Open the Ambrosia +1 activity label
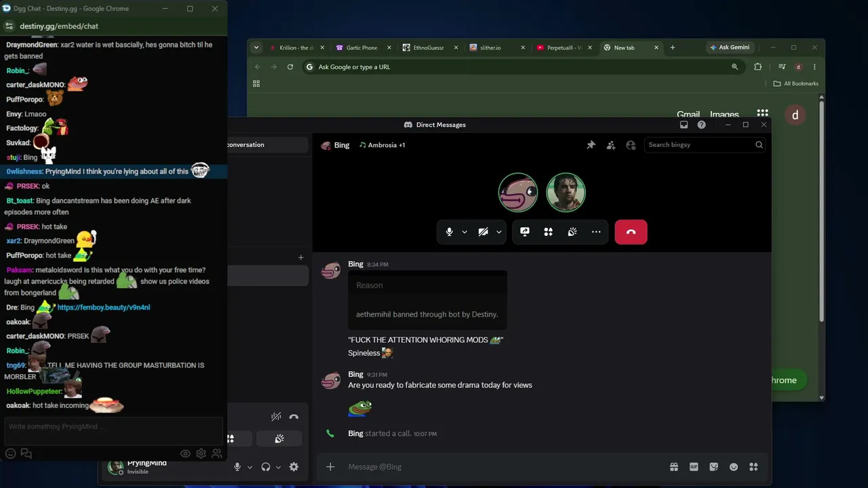The width and height of the screenshot is (868, 488). 382,145
